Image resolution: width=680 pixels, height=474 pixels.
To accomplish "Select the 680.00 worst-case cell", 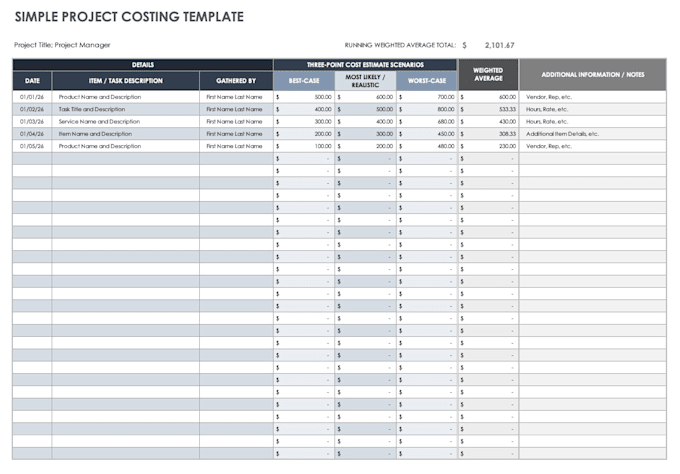I will (x=427, y=121).
